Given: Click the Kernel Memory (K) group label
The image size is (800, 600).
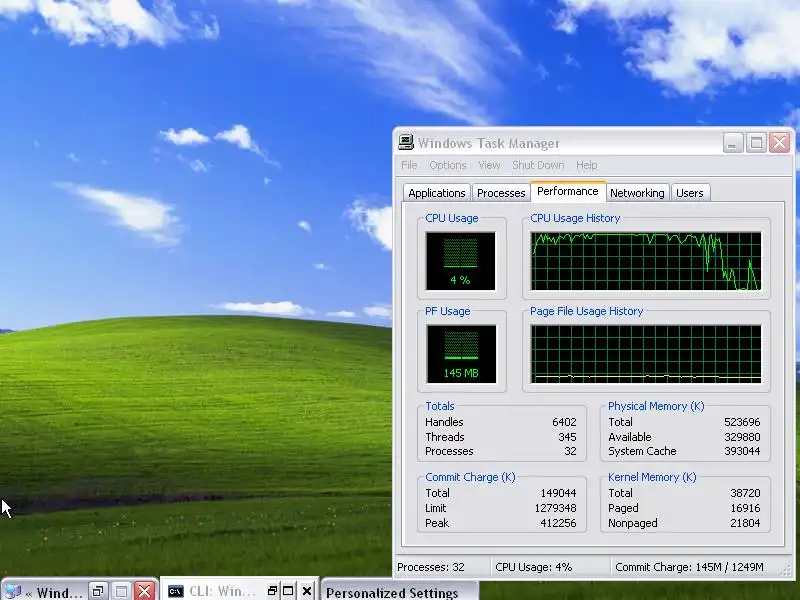Looking at the screenshot, I should [652, 477].
